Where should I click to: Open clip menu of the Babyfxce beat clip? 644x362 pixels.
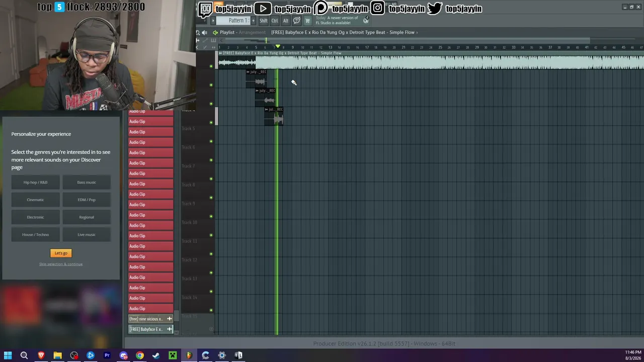220,53
